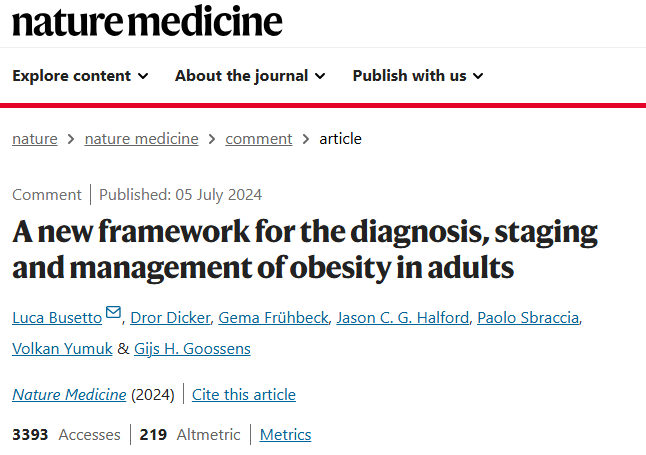
Task: Open Paolo Sbraccia author details
Action: 528,318
